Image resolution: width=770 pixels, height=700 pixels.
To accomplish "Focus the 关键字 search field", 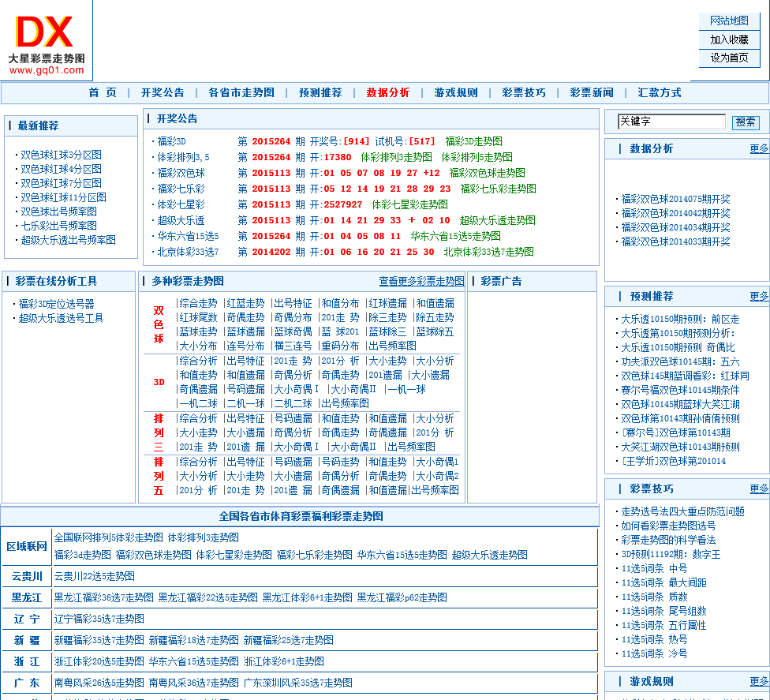I will point(671,122).
